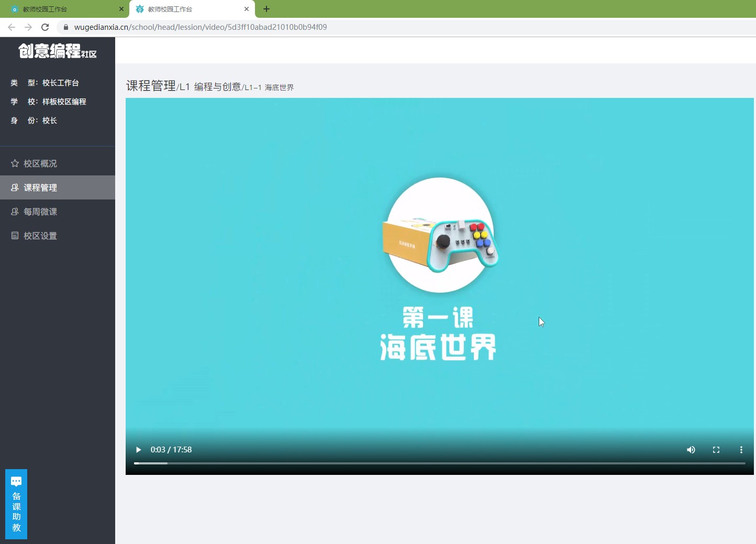
Task: Click the video timestamp 0:03 / 17:58
Action: point(171,450)
